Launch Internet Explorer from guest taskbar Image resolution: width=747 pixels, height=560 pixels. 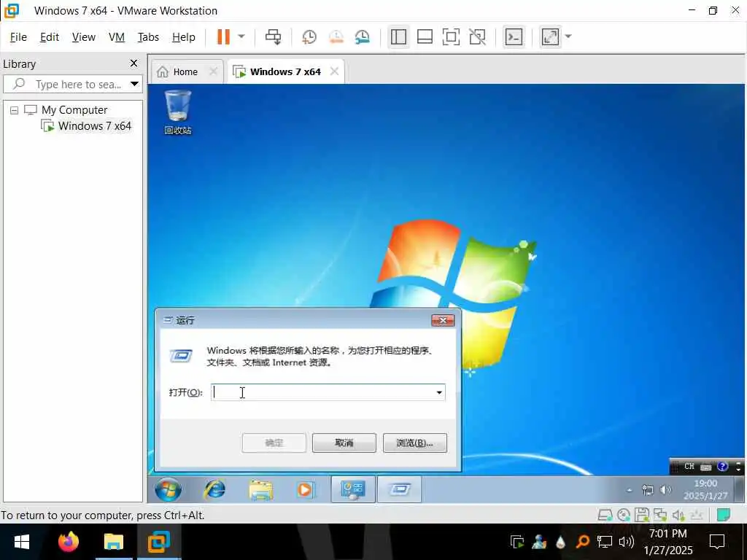(x=214, y=489)
